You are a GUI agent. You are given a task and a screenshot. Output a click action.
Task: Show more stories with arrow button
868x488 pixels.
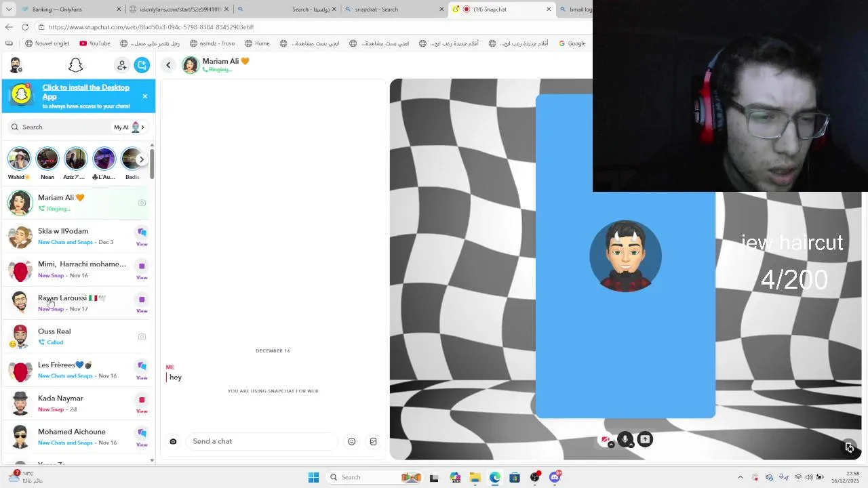[141, 159]
